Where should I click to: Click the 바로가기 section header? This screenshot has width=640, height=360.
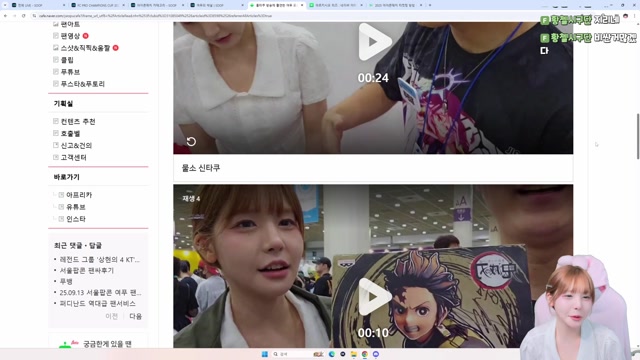tap(67, 177)
